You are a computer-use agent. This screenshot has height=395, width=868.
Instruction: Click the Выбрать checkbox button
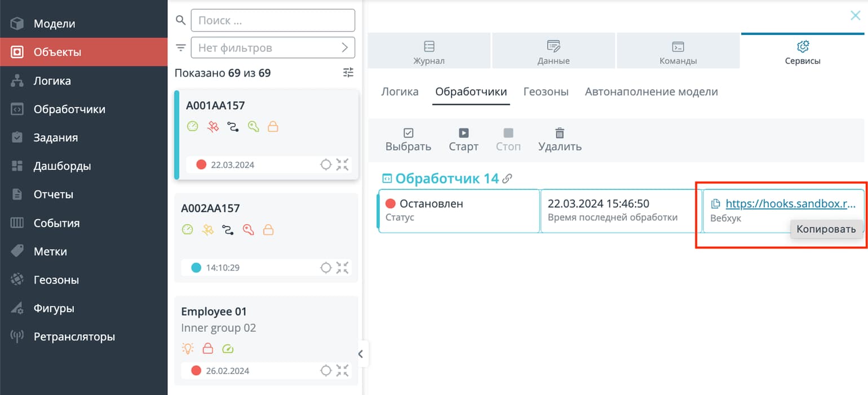(408, 139)
